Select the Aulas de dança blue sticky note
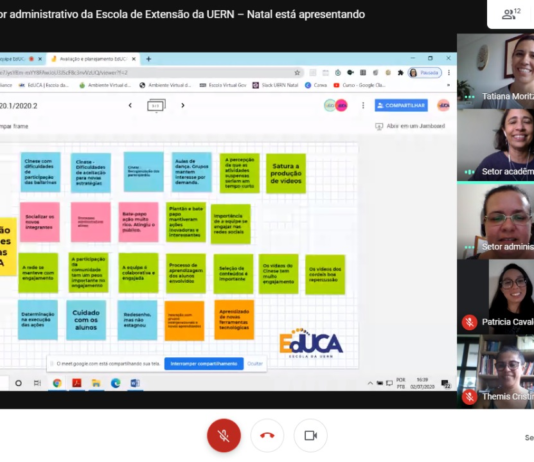 [191, 172]
